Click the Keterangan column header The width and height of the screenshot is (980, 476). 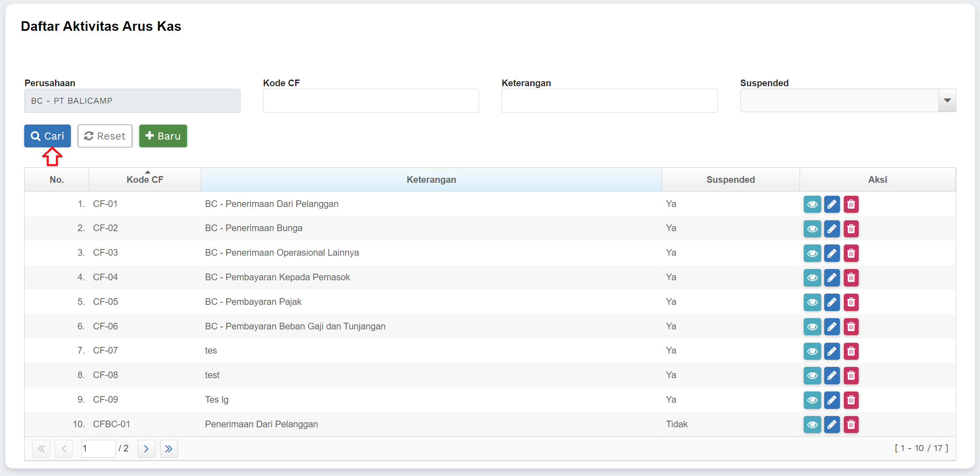(431, 179)
